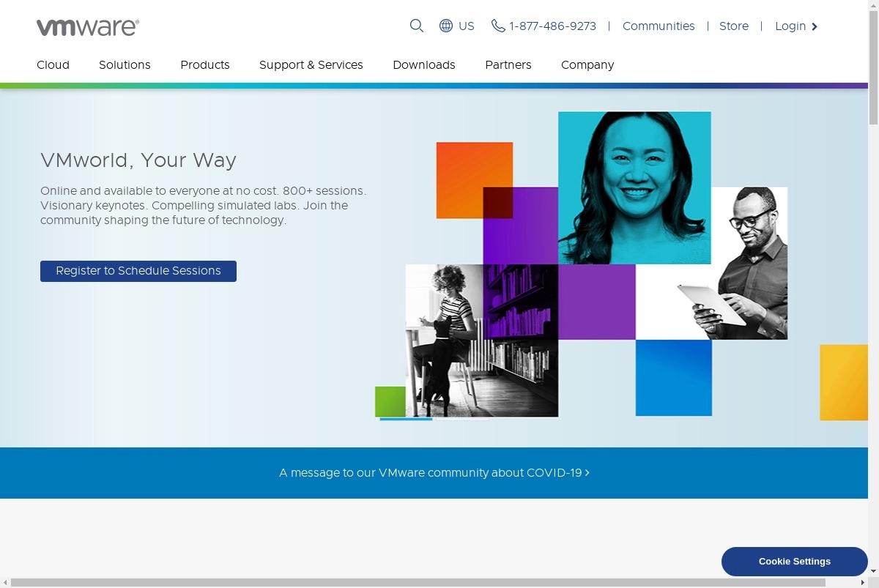Click the hero paragraph about 800+ sessions
Viewport: 879px width, 588px height.
tap(203, 206)
